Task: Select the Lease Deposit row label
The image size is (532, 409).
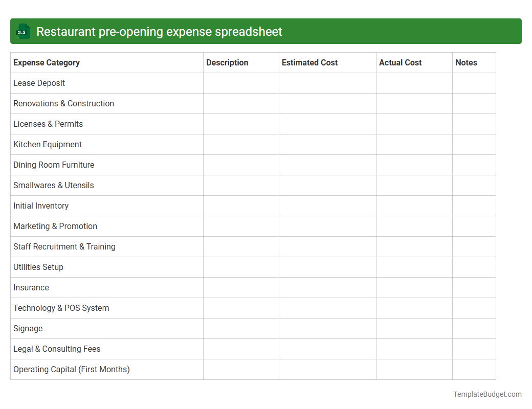Action: 39,83
